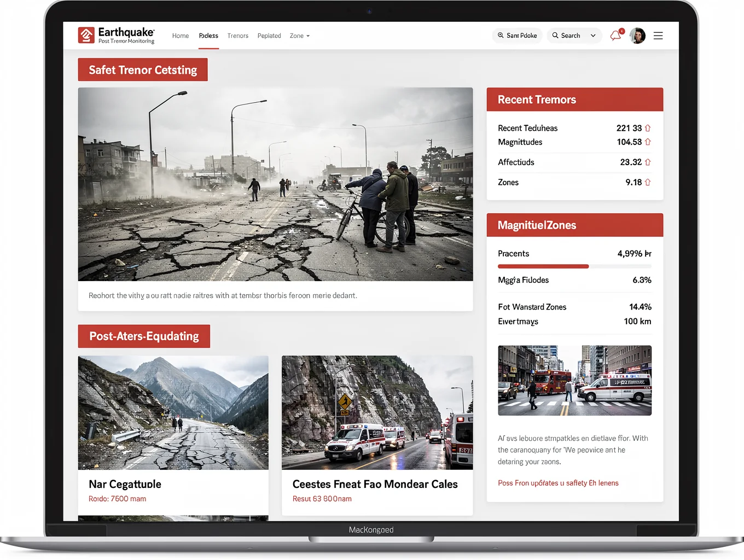
Task: Go to the Home menu item
Action: [x=181, y=36]
